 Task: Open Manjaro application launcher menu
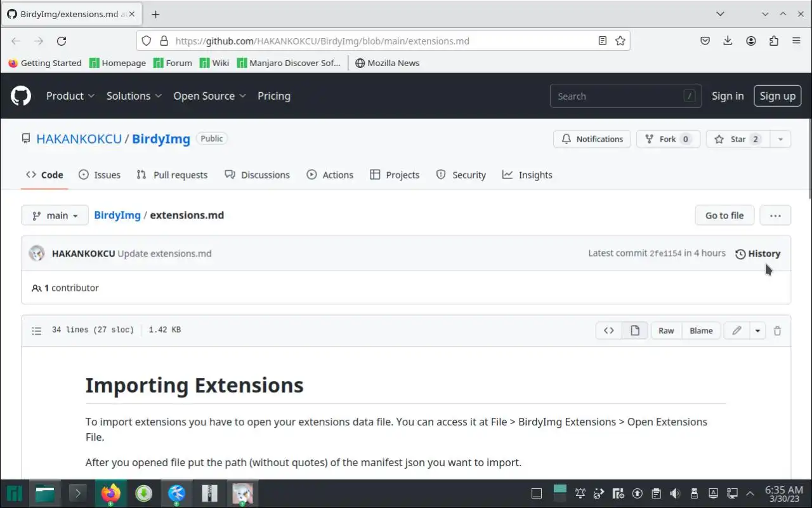pos(14,493)
